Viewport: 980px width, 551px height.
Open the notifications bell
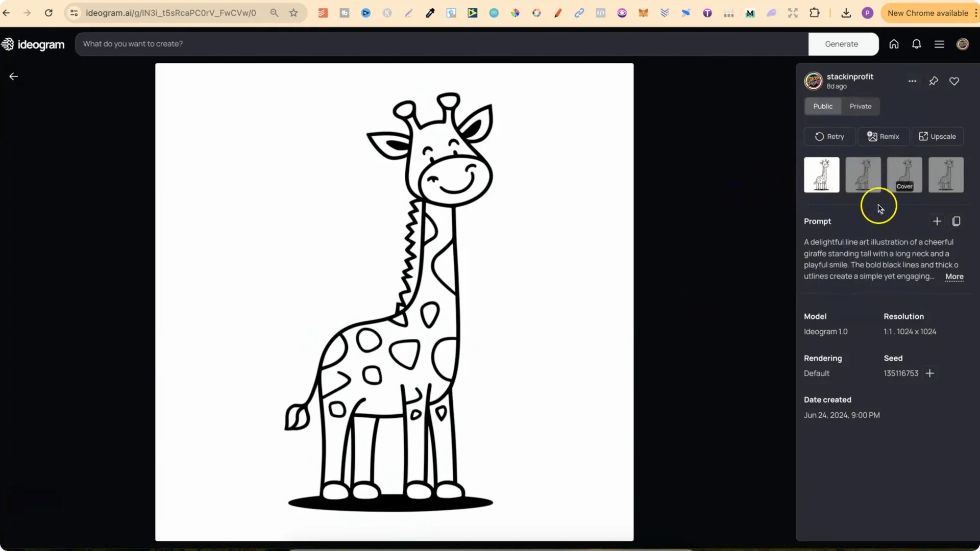coord(916,44)
